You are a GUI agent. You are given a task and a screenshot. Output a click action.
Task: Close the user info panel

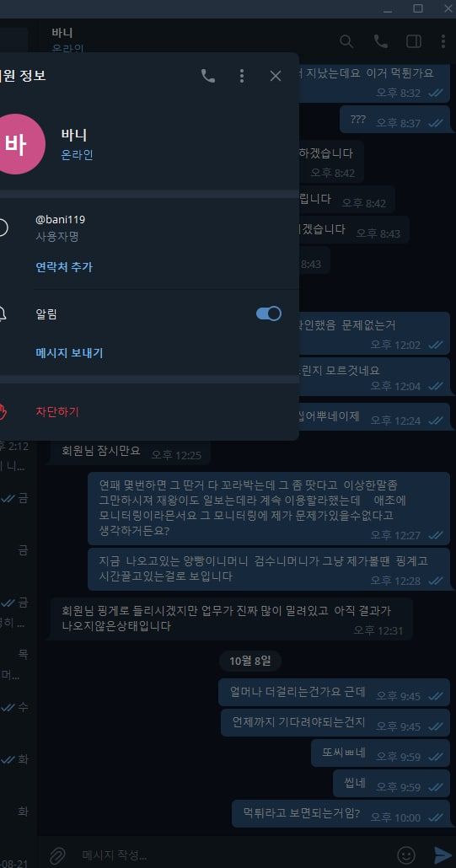[276, 76]
